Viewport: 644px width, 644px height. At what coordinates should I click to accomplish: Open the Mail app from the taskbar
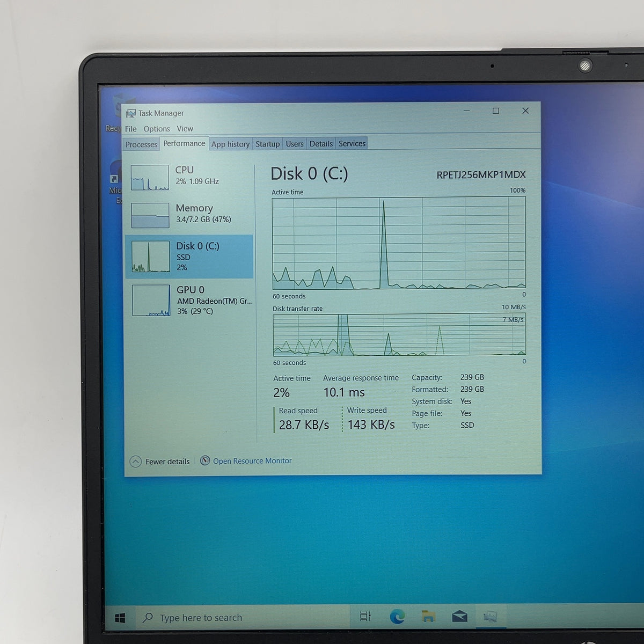459,616
